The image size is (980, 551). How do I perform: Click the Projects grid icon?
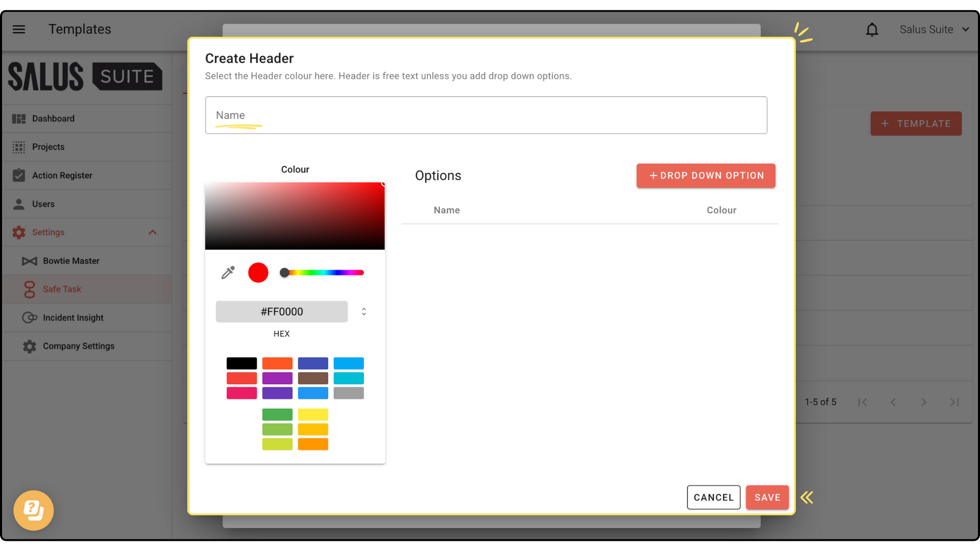(19, 147)
